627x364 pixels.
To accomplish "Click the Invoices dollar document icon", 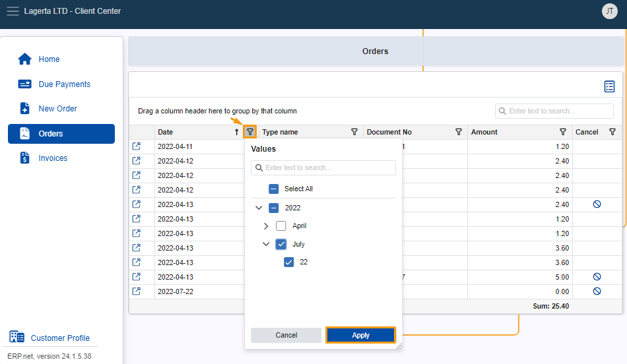I will tap(25, 158).
